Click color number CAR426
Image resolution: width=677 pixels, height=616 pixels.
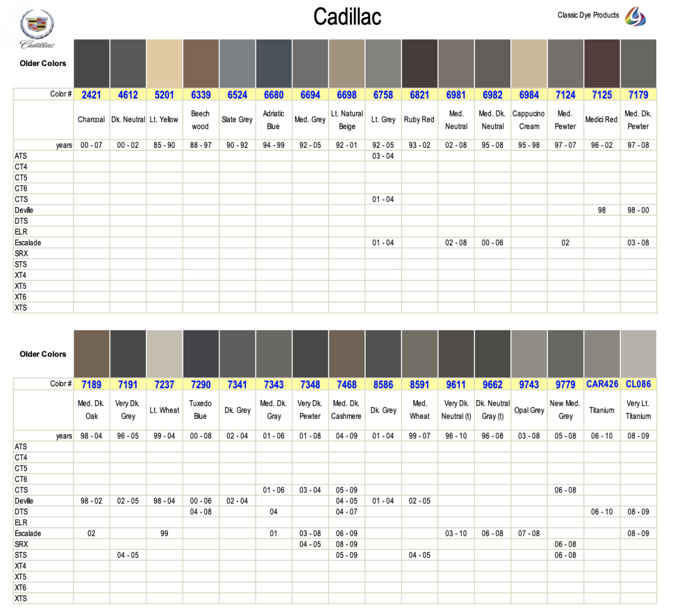(x=602, y=384)
